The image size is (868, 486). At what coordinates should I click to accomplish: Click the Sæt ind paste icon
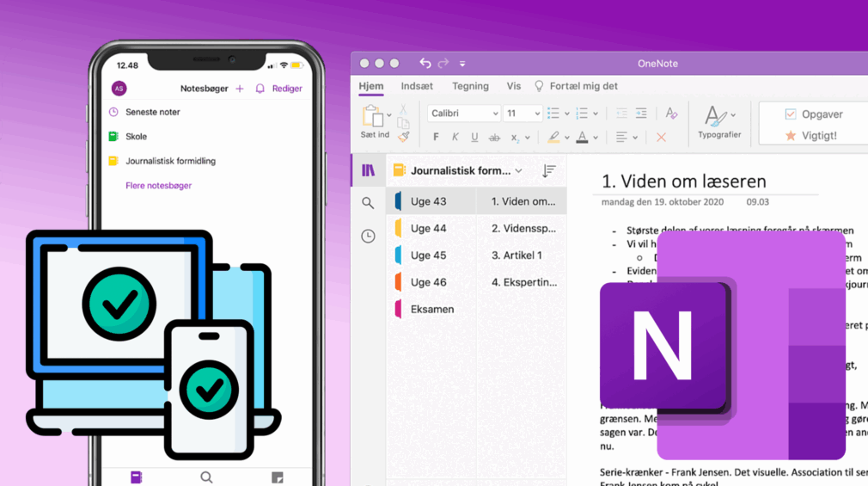373,116
